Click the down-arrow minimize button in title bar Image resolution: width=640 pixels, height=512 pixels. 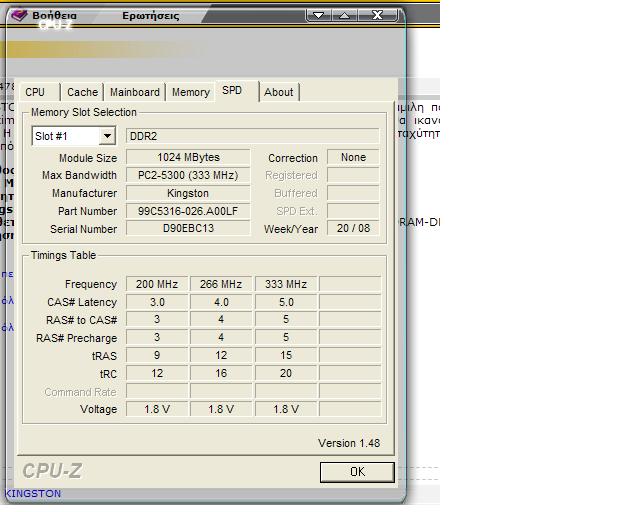point(318,16)
